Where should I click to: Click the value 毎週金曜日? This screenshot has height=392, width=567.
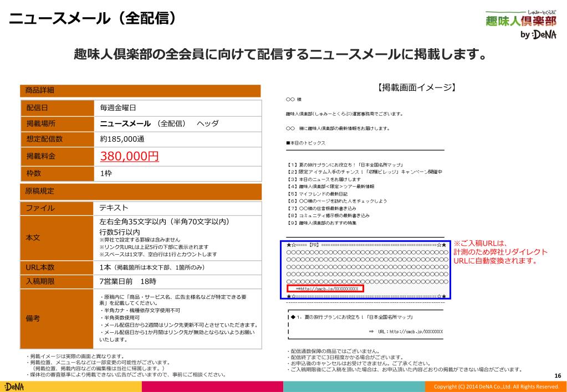point(118,107)
